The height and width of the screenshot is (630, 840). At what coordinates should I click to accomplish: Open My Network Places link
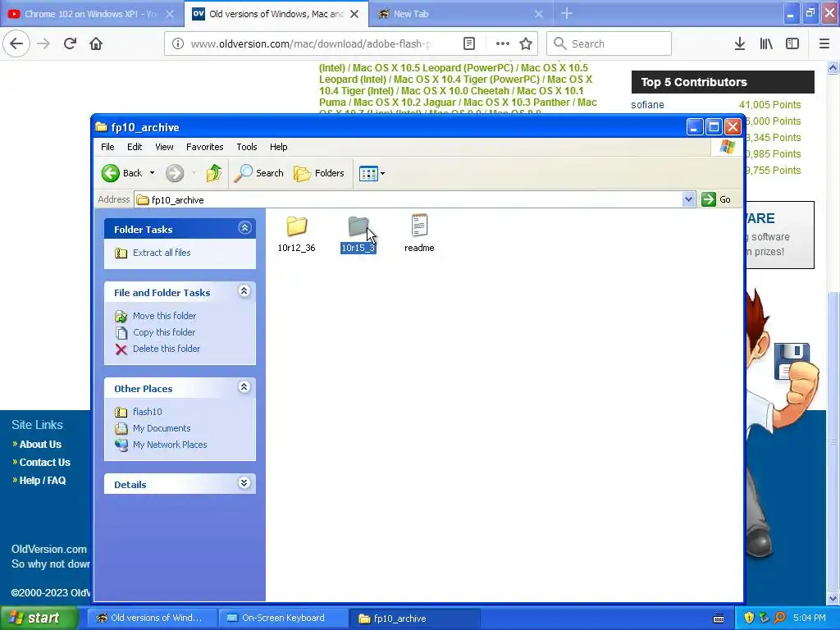pos(170,445)
